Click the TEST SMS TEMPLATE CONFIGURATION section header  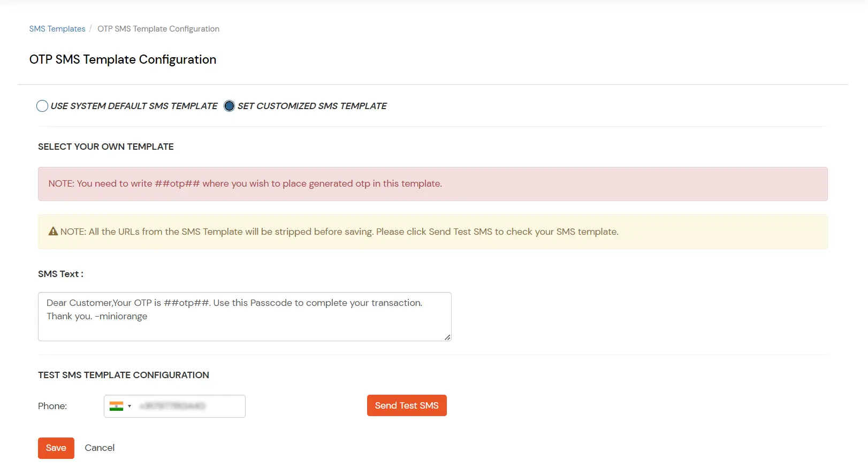[123, 375]
